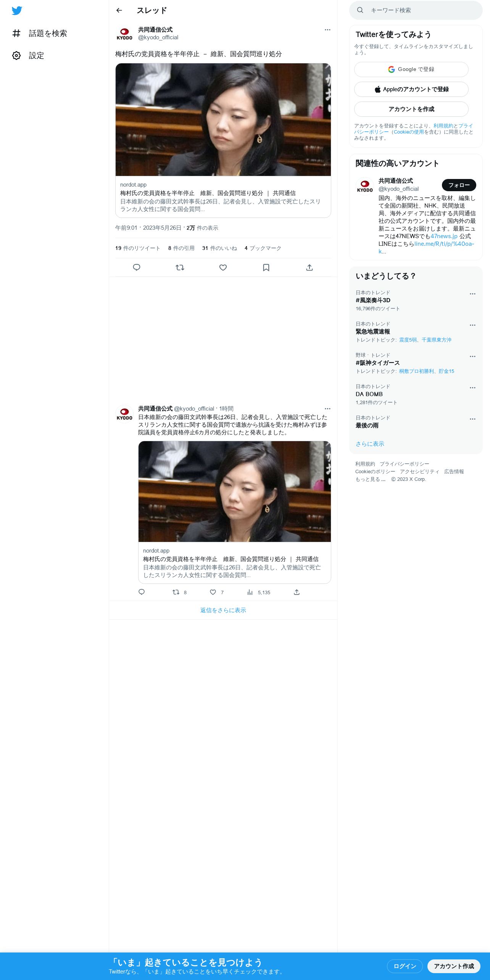Open trend DA BOMB
The height and width of the screenshot is (980, 490).
pyautogui.click(x=369, y=394)
